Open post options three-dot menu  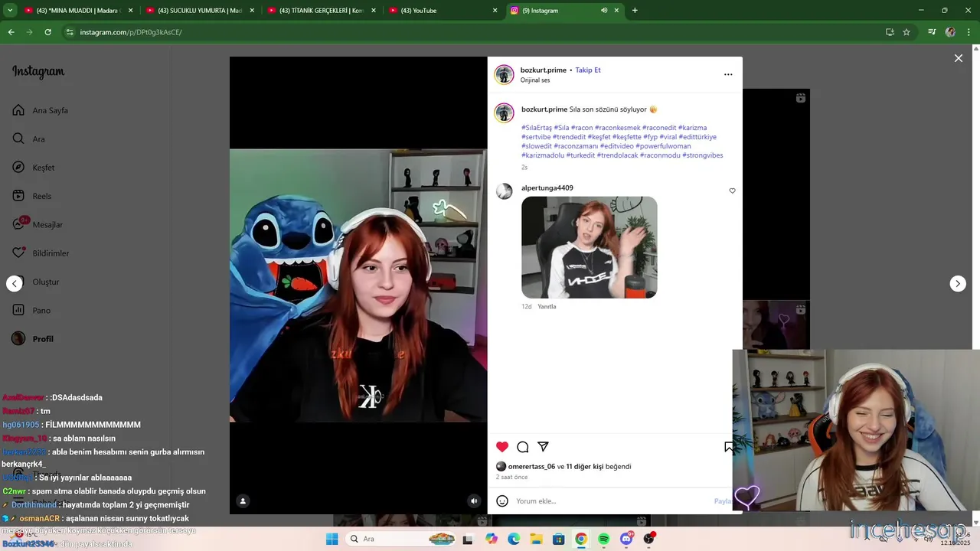click(728, 74)
